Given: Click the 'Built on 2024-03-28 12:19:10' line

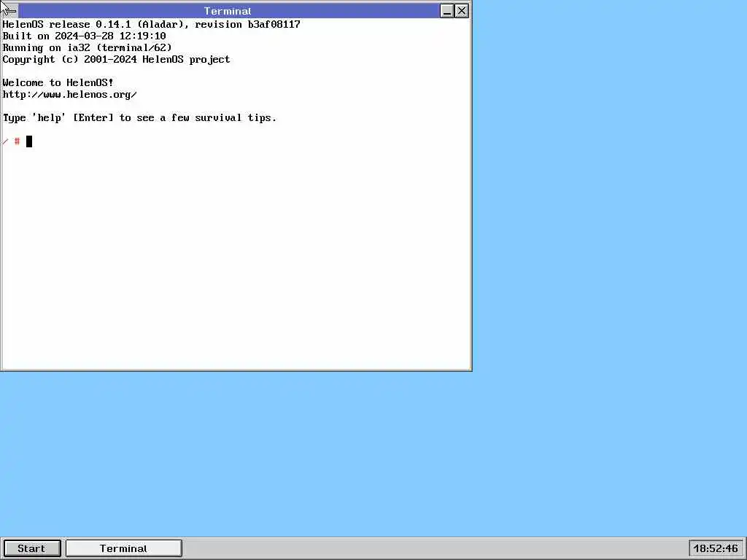Looking at the screenshot, I should (85, 36).
